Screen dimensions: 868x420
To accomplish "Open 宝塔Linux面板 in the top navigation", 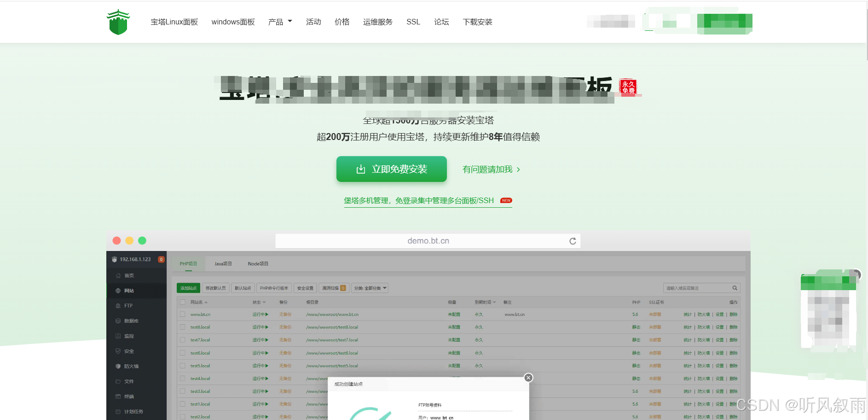I will click(x=174, y=22).
